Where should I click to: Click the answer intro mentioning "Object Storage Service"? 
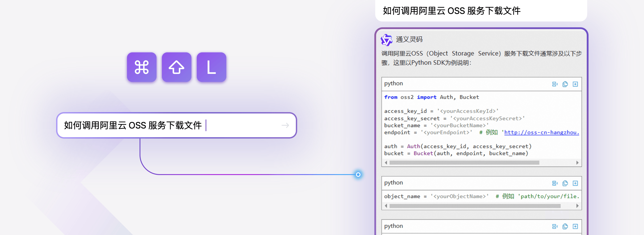coord(481,53)
